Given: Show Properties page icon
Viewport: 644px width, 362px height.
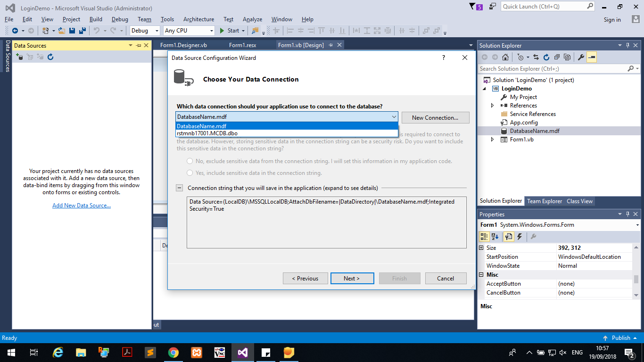Looking at the screenshot, I should pos(508,237).
